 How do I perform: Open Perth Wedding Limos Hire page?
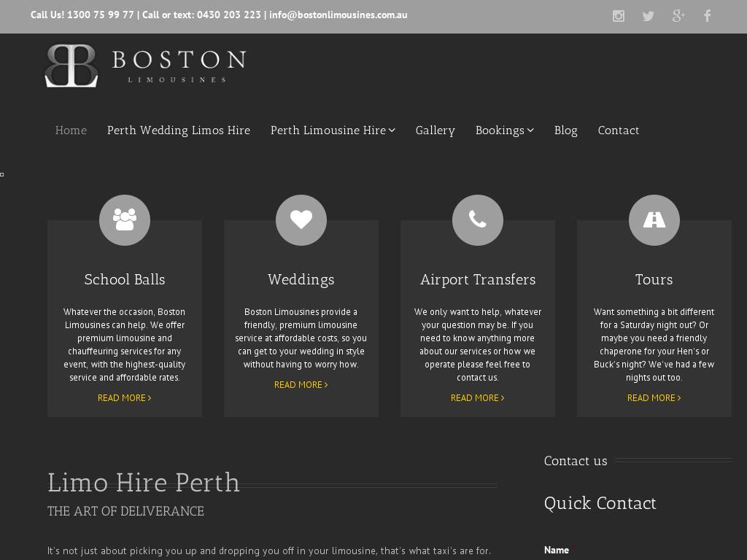click(x=179, y=131)
